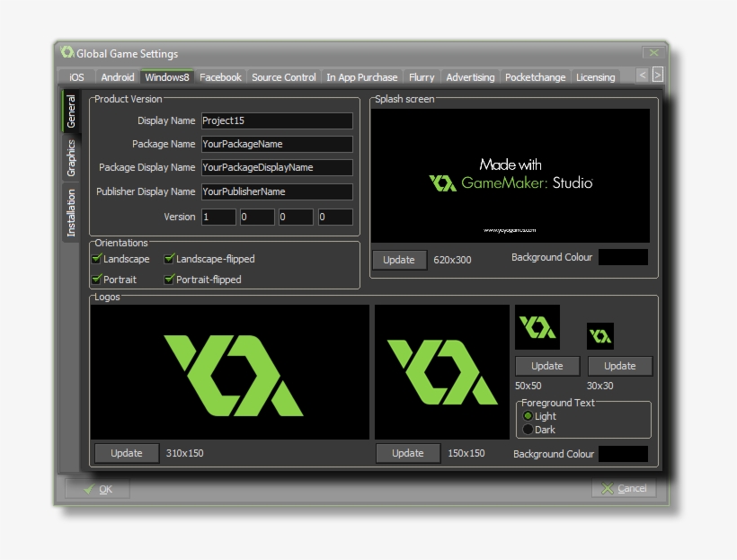Click the Package Display Name field
This screenshot has height=560, width=737.
(x=277, y=168)
